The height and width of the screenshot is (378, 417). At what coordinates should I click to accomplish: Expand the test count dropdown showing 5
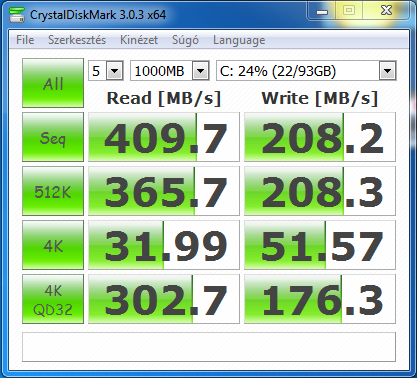pos(114,71)
